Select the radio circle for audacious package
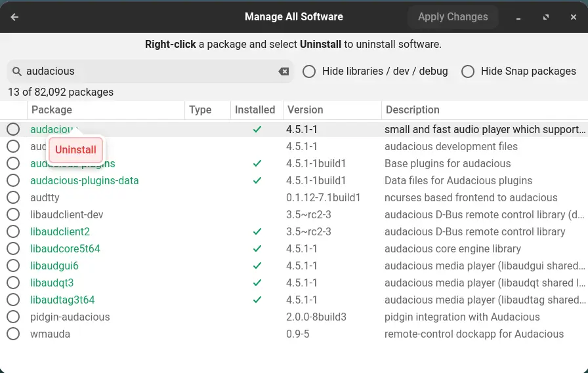Image resolution: width=588 pixels, height=373 pixels. pos(13,129)
